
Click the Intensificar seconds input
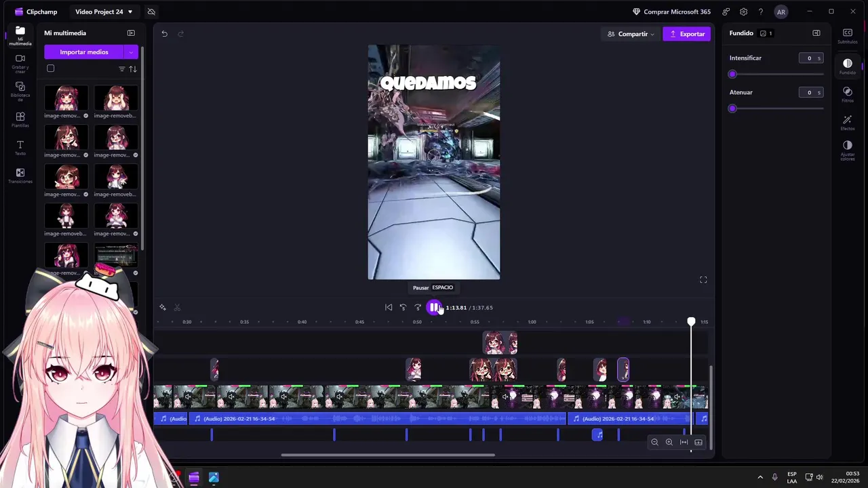pyautogui.click(x=810, y=58)
